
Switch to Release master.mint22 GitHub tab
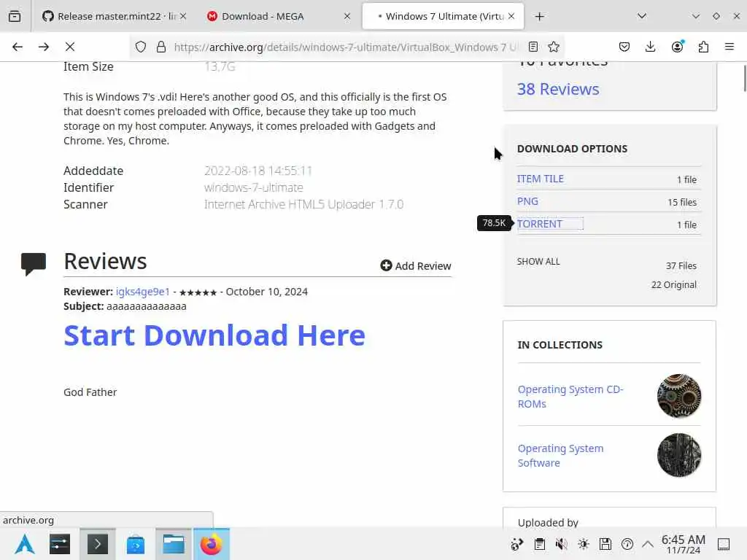pyautogui.click(x=115, y=16)
